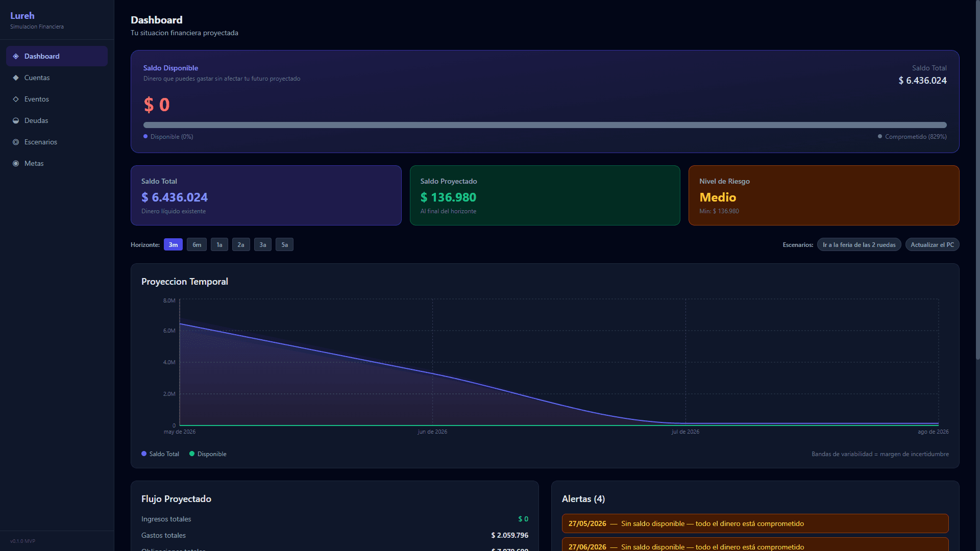
Task: Click the Gastos totales value $ 2.059.796
Action: pyautogui.click(x=510, y=535)
